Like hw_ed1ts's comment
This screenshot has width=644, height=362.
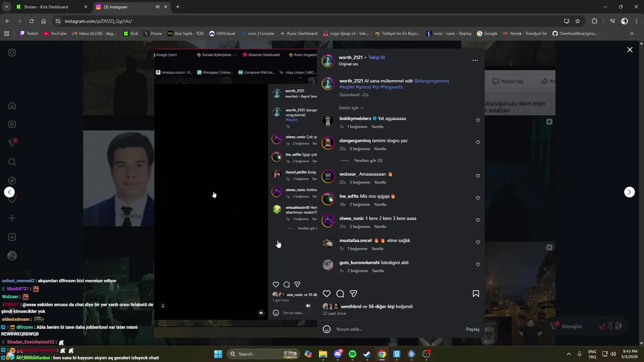pyautogui.click(x=478, y=198)
